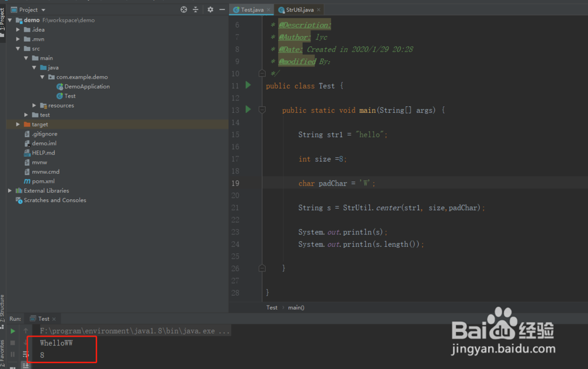Collapse the src folder
Screen dimensions: 588x369
pyautogui.click(x=18, y=49)
